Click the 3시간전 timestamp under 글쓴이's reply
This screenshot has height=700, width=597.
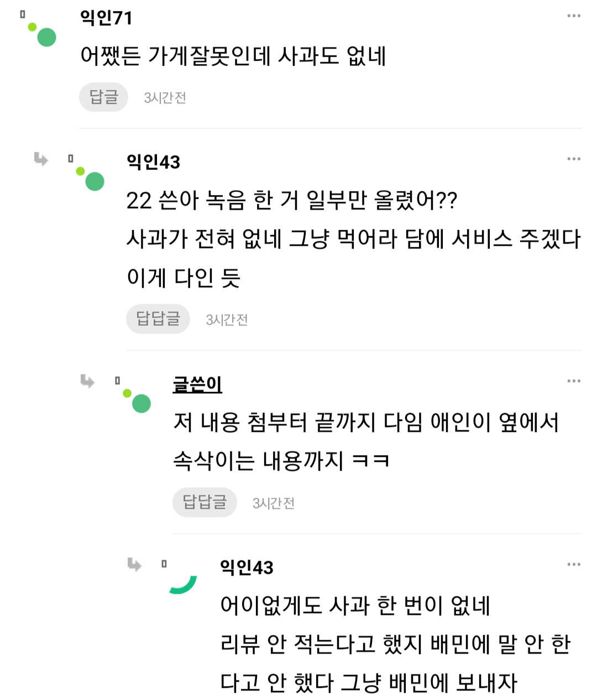[x=273, y=503]
